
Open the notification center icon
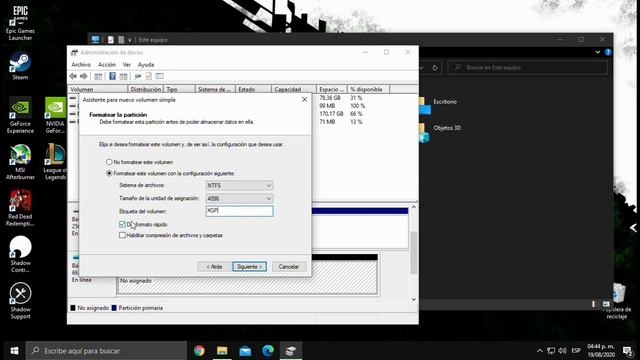[627, 351]
